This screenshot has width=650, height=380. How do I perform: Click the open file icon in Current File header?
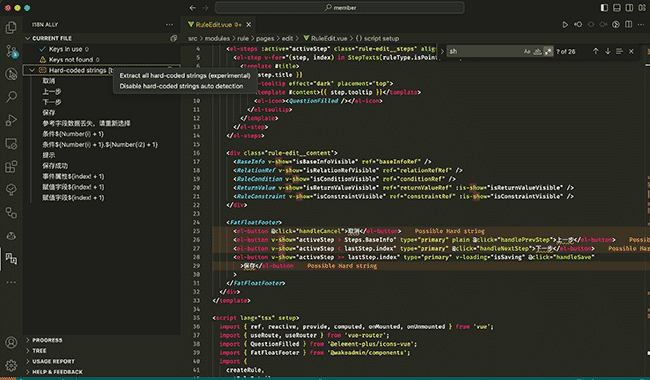click(174, 38)
